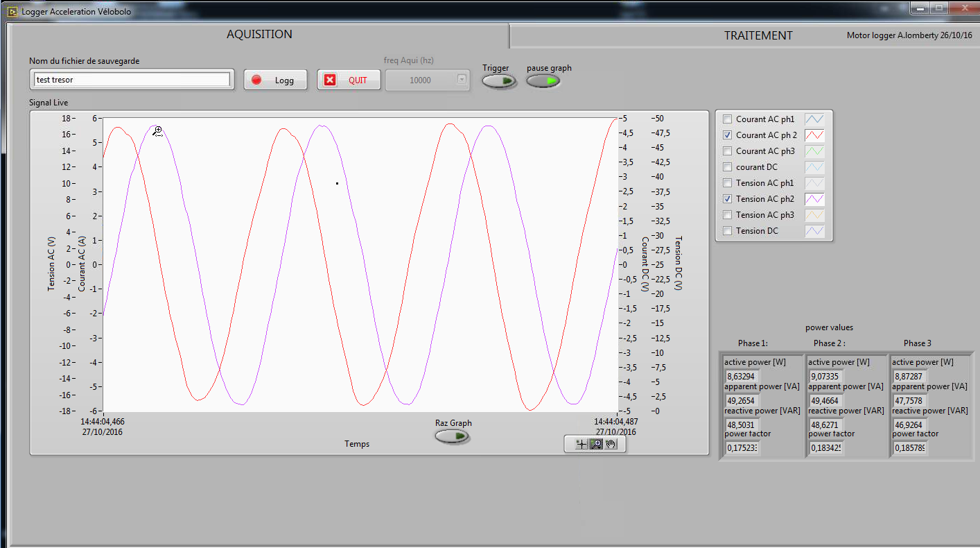Image resolution: width=980 pixels, height=548 pixels.
Task: Click Phase 3 apparent power value 47,7578
Action: (x=910, y=401)
